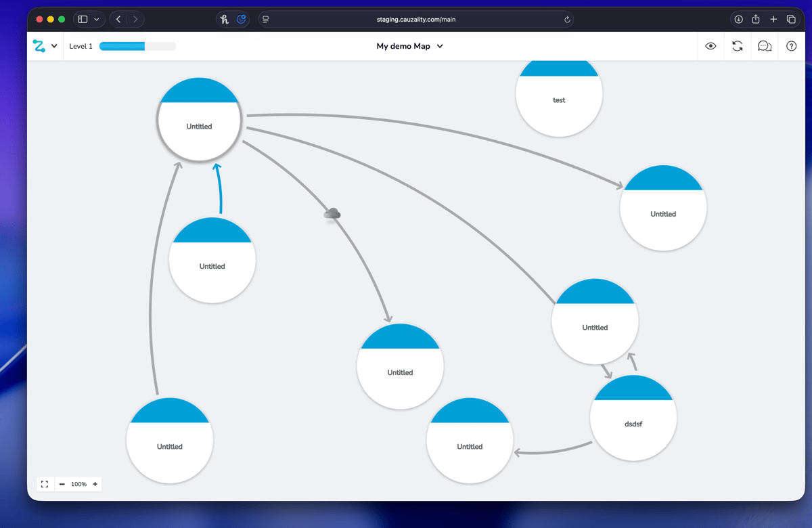Click the zoom in plus button
The image size is (812, 528).
95,484
